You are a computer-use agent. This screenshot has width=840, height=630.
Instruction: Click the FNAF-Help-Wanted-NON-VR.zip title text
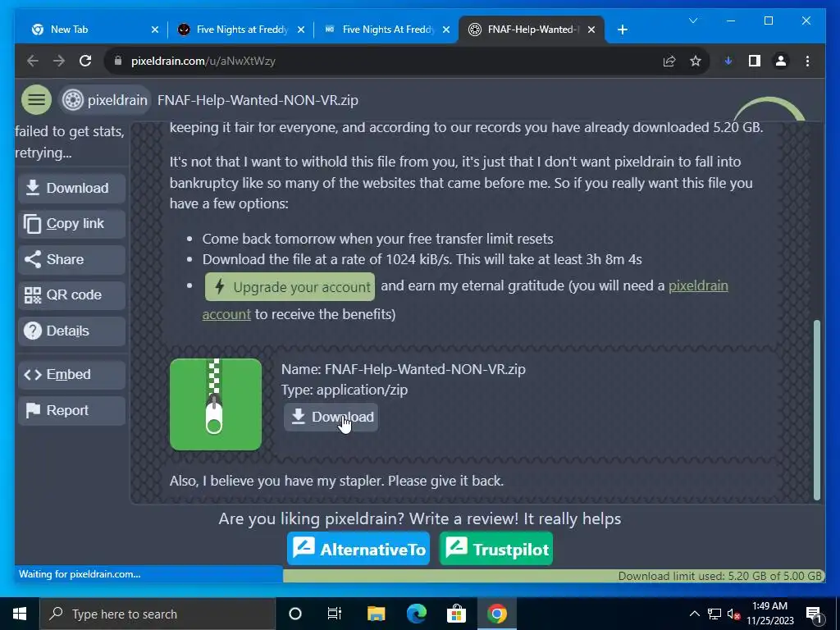click(258, 100)
